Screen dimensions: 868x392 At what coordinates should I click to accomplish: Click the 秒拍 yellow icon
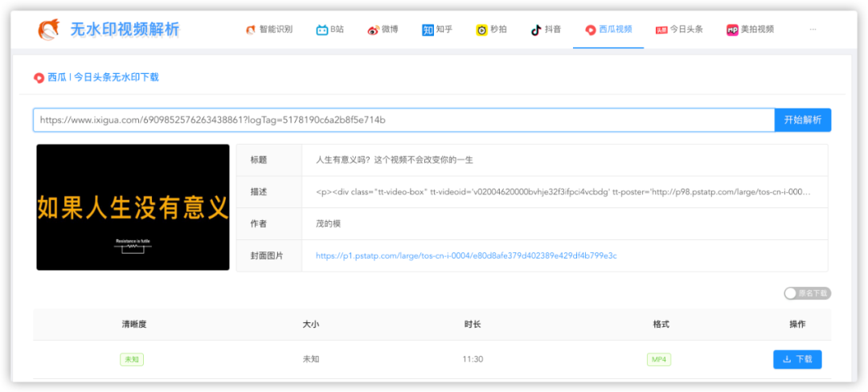coord(481,30)
